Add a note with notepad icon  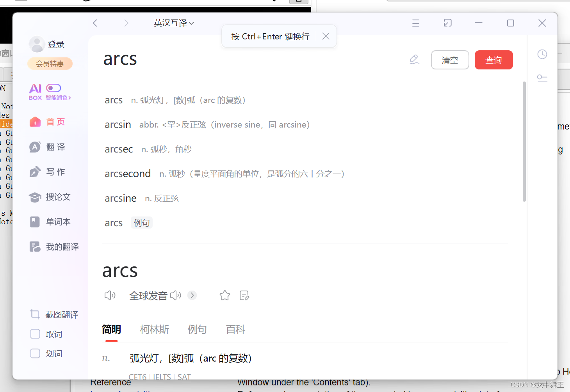tap(244, 296)
